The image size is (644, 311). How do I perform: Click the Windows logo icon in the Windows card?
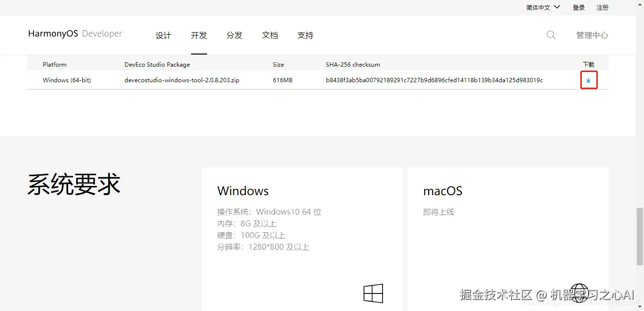[373, 293]
